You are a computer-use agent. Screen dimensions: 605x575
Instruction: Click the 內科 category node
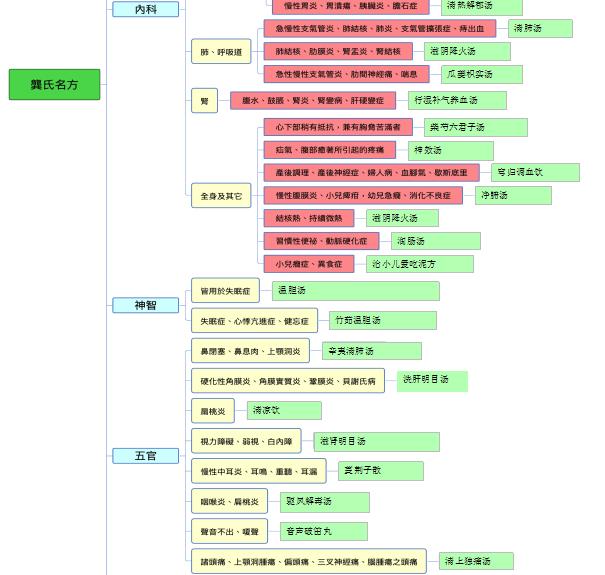(145, 9)
